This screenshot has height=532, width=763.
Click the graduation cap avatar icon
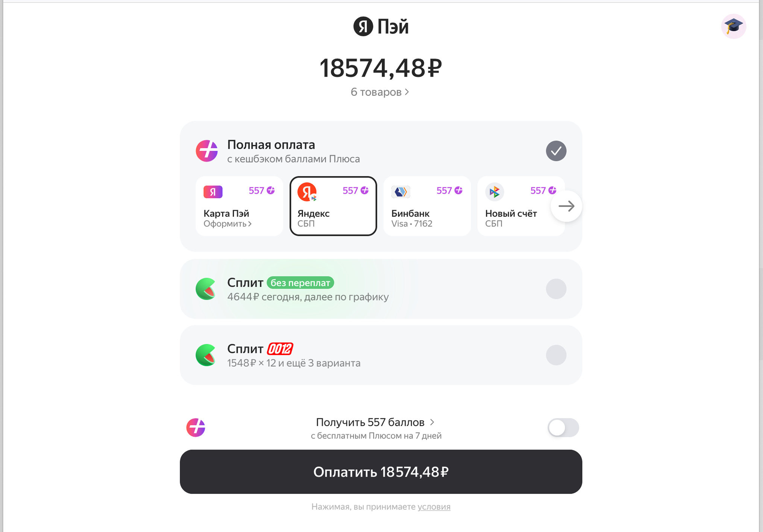733,26
